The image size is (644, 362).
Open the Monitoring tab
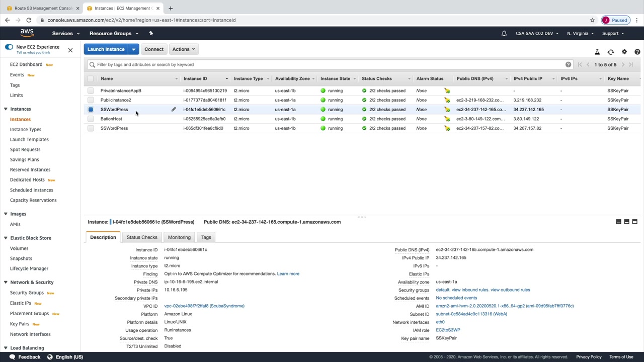tap(179, 237)
